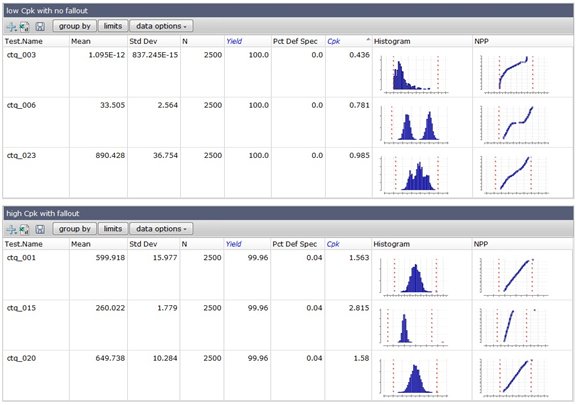Click the group by button in the top panel
Image resolution: width=577 pixels, height=405 pixels.
pyautogui.click(x=75, y=26)
